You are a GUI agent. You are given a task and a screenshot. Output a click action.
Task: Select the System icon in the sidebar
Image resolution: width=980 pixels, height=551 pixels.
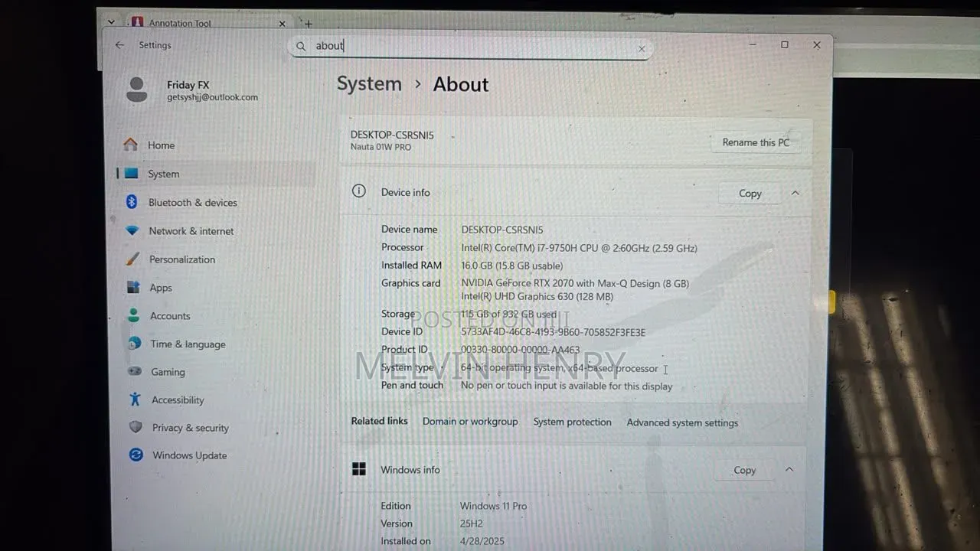(x=132, y=174)
